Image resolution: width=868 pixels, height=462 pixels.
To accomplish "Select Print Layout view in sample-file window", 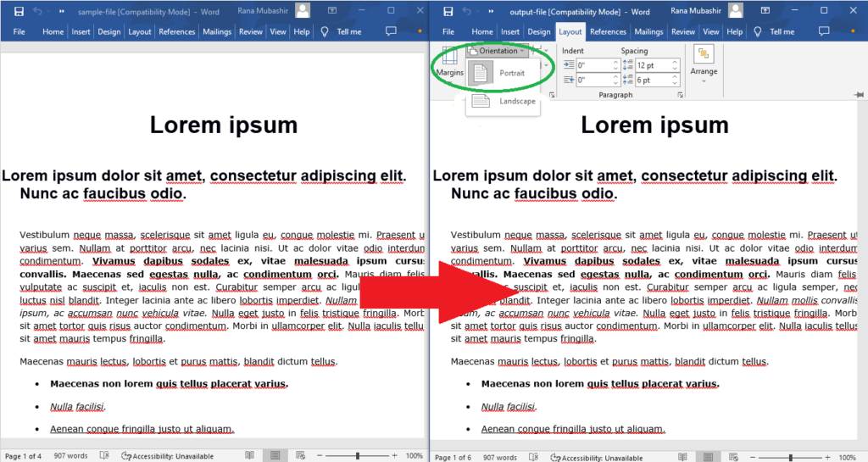I will (274, 456).
